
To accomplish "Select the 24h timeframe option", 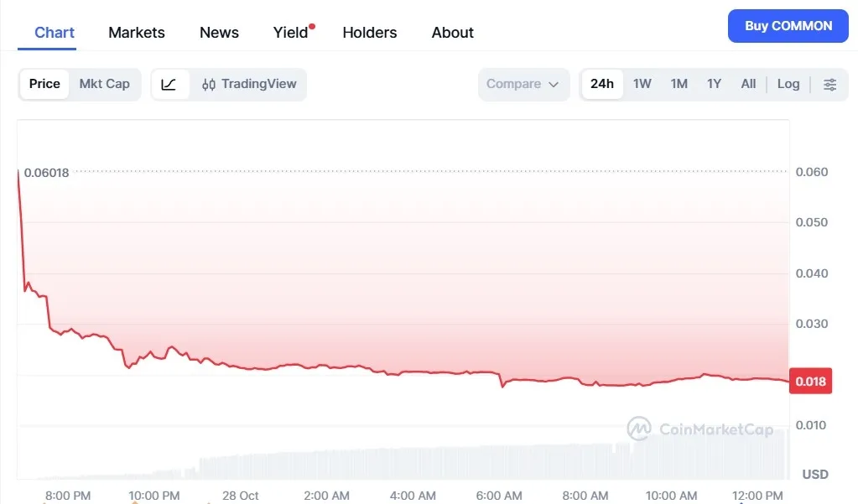I will click(x=602, y=84).
